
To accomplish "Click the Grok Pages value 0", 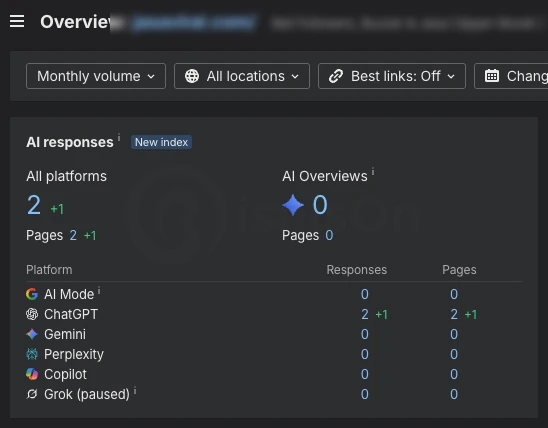I will coord(454,394).
